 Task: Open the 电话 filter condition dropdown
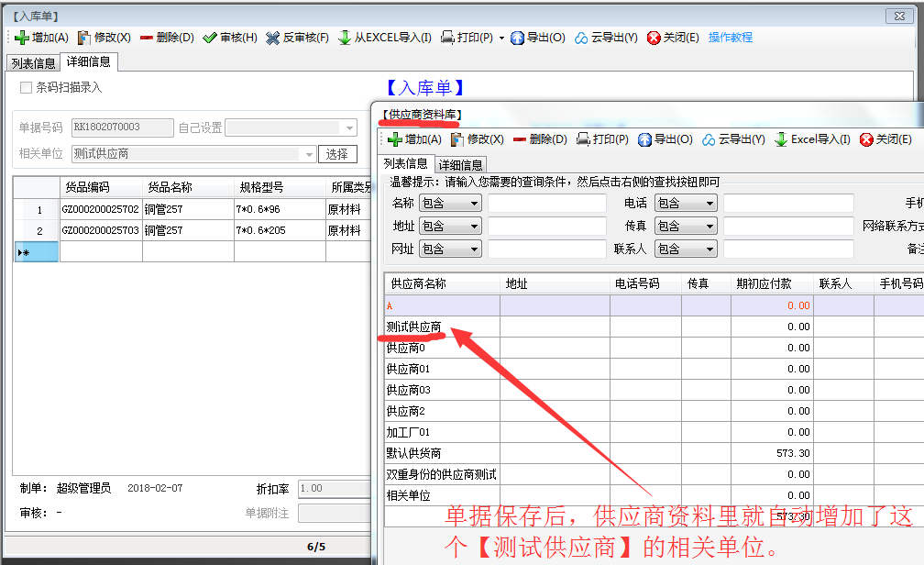pyautogui.click(x=686, y=203)
